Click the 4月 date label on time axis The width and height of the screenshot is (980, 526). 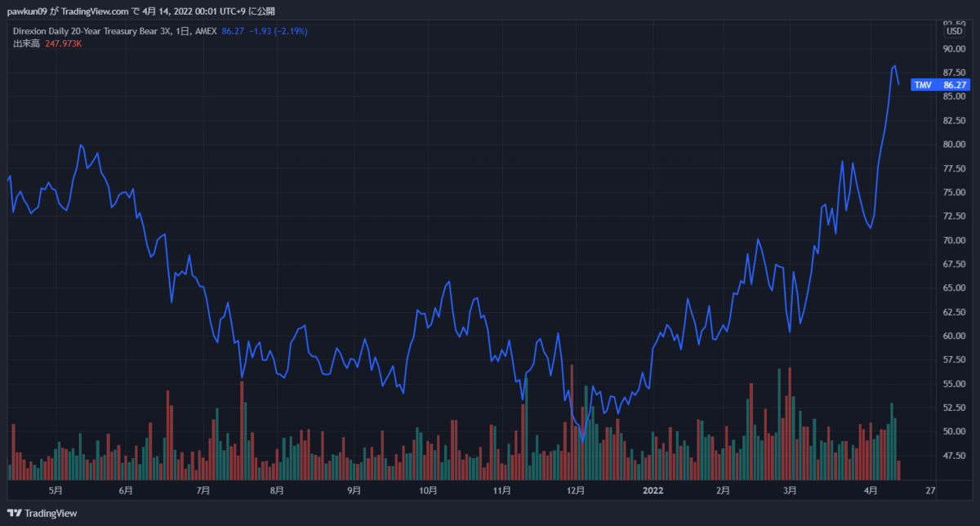(871, 491)
